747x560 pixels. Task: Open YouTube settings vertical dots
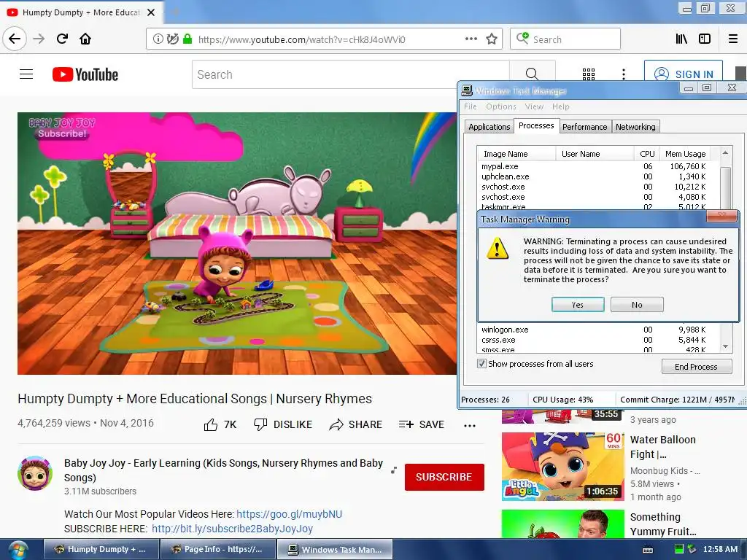pos(624,74)
